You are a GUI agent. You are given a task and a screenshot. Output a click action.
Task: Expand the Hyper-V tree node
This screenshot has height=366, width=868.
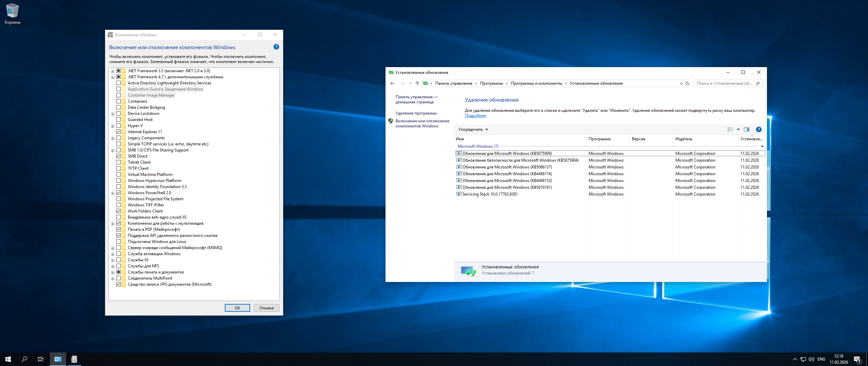tap(113, 126)
